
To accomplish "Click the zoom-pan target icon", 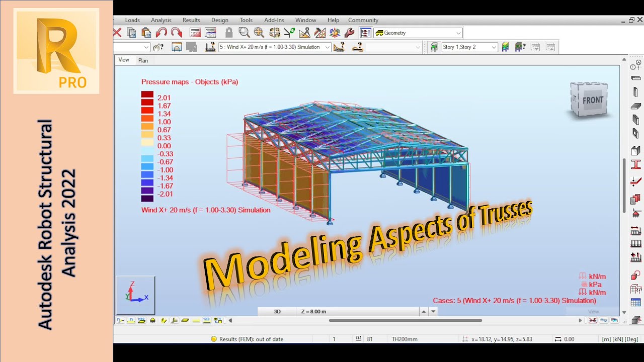I will [259, 33].
